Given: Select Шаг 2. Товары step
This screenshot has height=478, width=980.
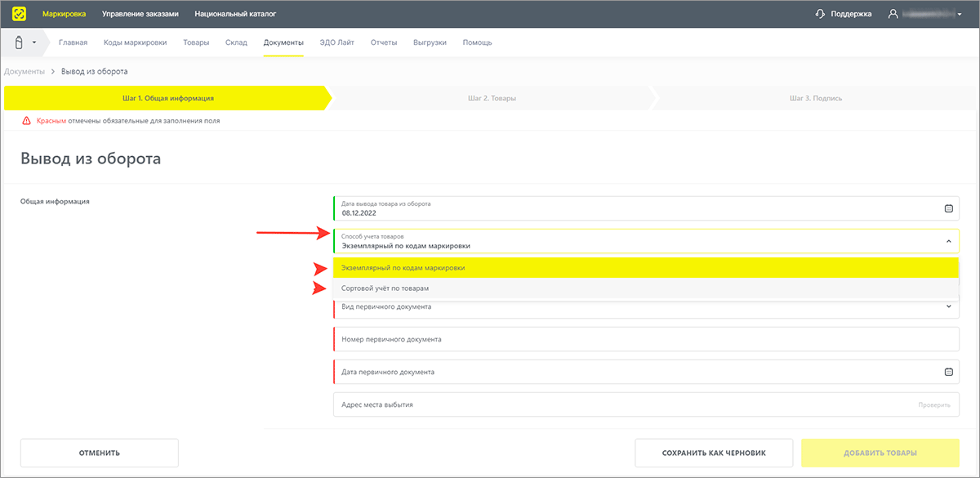Looking at the screenshot, I should coord(492,98).
